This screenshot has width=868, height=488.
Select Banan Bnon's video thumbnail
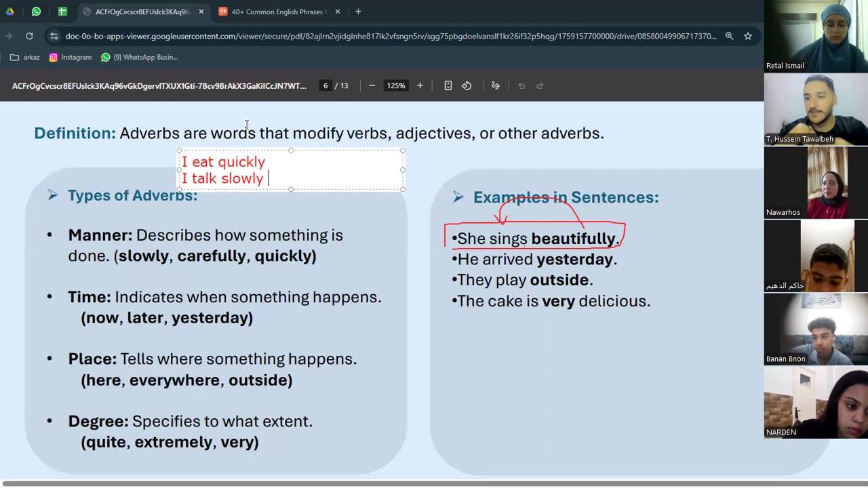click(x=816, y=329)
